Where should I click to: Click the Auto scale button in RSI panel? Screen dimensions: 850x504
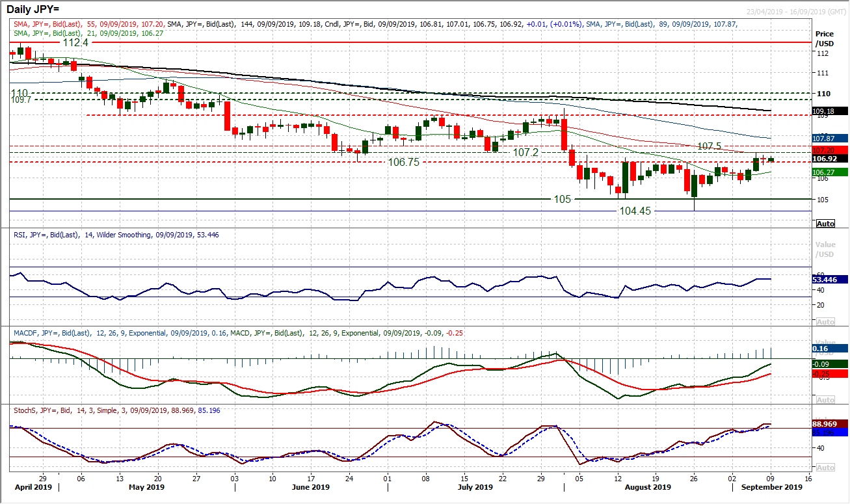coord(825,322)
